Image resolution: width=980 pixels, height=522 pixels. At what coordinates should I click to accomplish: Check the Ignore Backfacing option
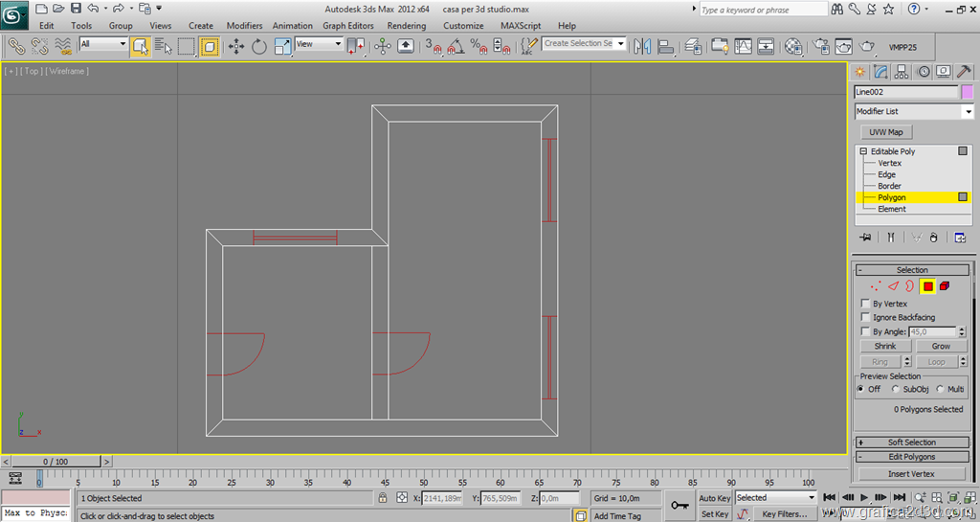(x=866, y=317)
